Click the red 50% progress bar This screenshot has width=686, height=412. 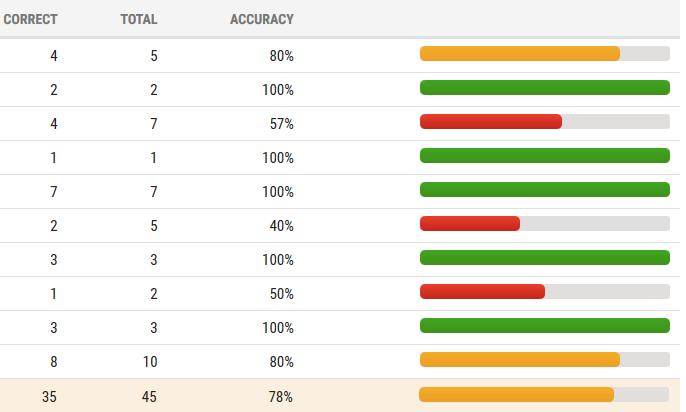pos(482,292)
